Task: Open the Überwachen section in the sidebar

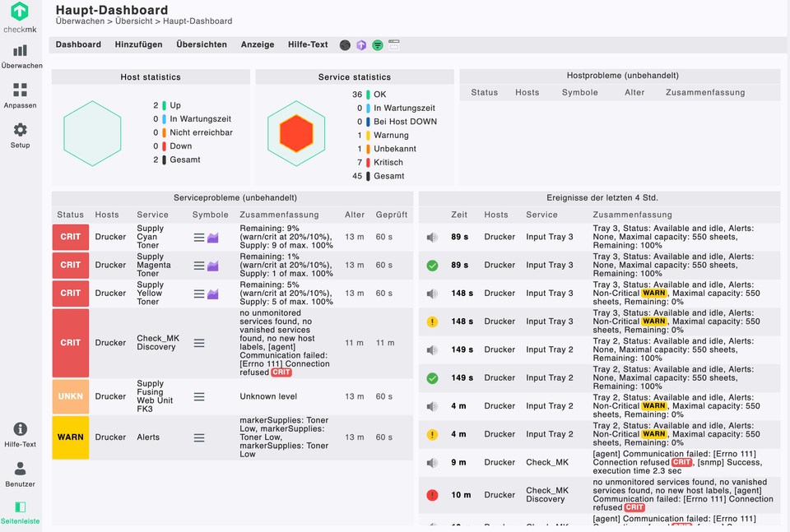Action: point(21,56)
